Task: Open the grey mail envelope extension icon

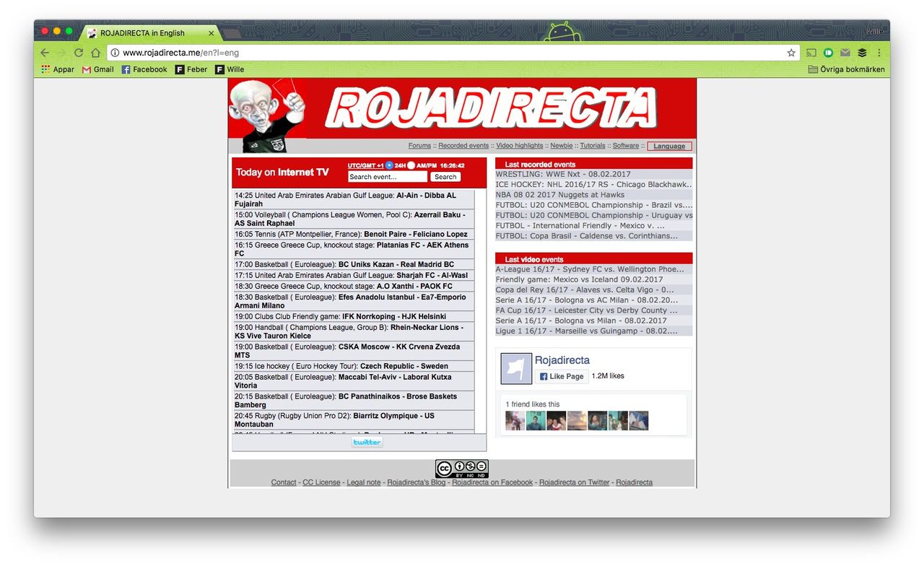Action: click(845, 53)
